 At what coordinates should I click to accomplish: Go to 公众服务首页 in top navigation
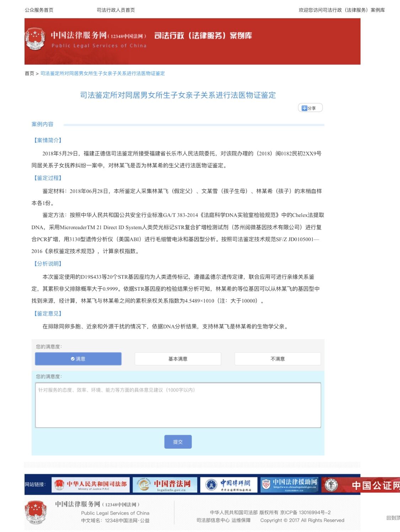[39, 10]
